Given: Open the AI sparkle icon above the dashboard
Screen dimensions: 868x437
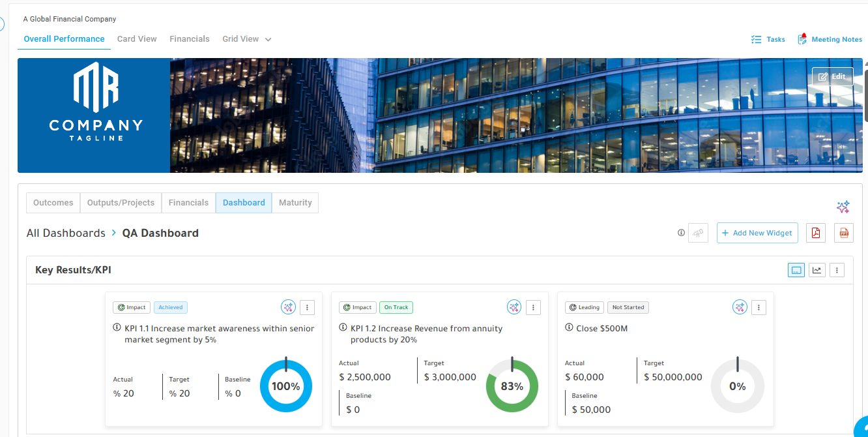Looking at the screenshot, I should pyautogui.click(x=843, y=207).
